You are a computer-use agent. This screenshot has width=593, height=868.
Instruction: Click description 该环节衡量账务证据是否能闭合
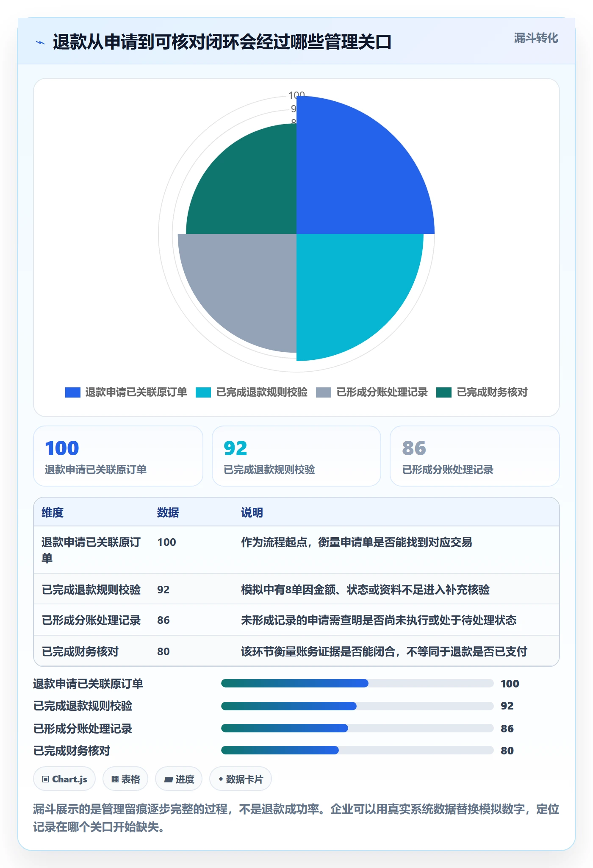(x=318, y=651)
